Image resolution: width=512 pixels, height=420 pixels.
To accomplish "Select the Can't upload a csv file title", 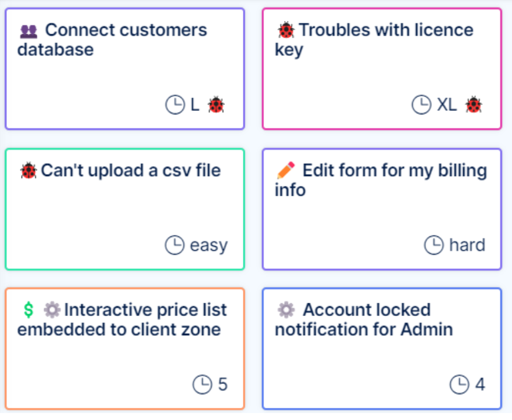I will [x=131, y=171].
